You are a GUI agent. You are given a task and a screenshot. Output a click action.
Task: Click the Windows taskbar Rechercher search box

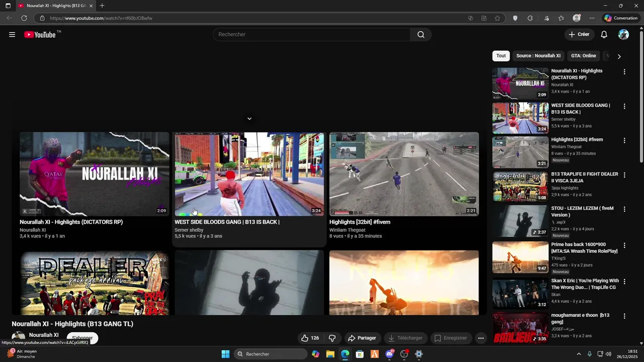pos(271,354)
